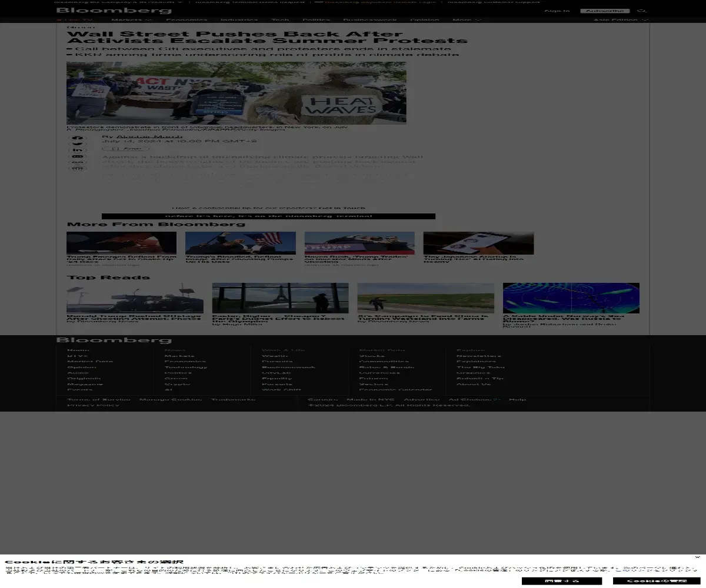706x588 pixels.
Task: Open the Careers footer link
Action: tap(323, 399)
